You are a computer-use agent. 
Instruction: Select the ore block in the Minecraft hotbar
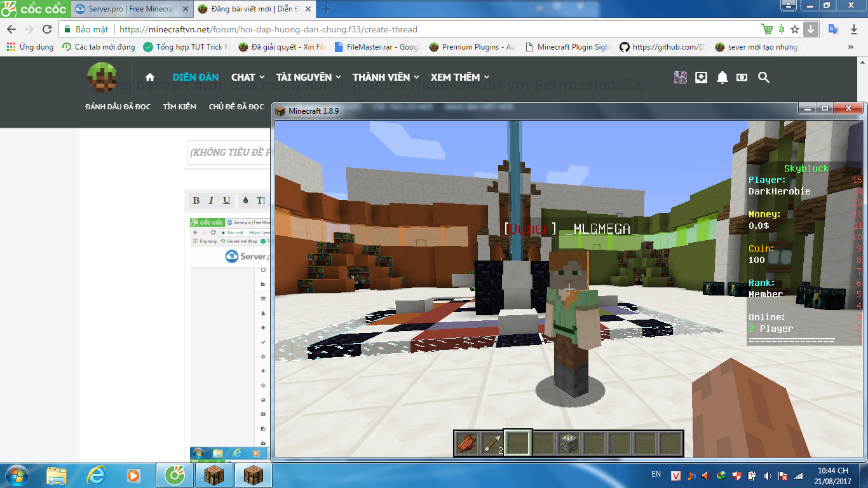coord(569,443)
